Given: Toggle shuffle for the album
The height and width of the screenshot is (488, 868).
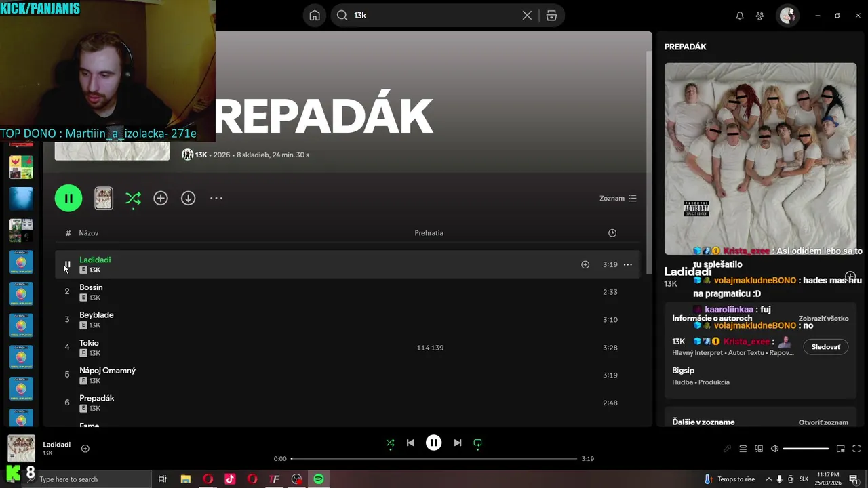Looking at the screenshot, I should tap(133, 198).
